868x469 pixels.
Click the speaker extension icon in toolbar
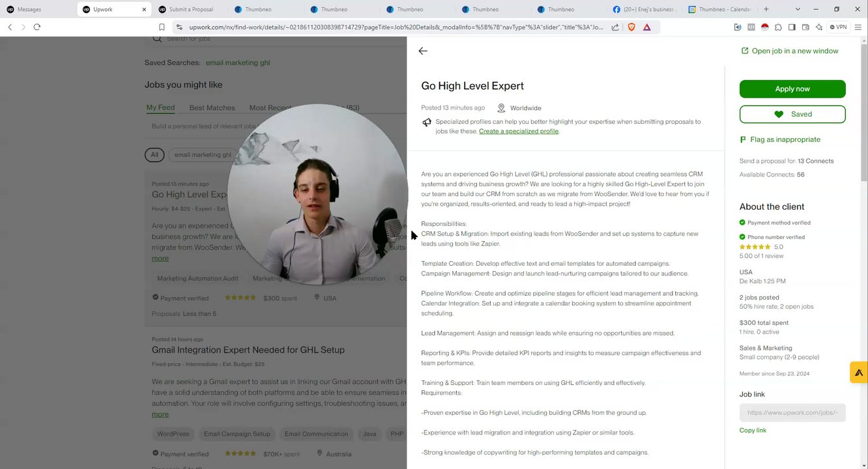click(738, 27)
